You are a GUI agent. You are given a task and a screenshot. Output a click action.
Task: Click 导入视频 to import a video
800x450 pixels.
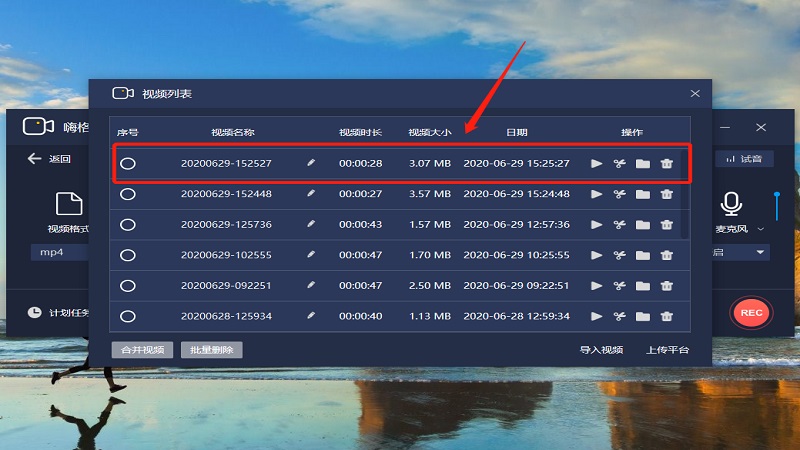(601, 350)
